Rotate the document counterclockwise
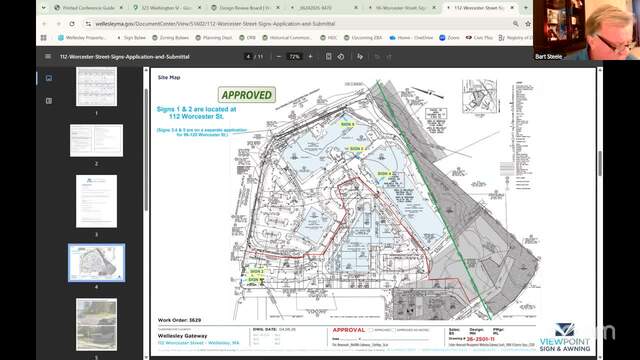The image size is (640, 360). point(341,56)
